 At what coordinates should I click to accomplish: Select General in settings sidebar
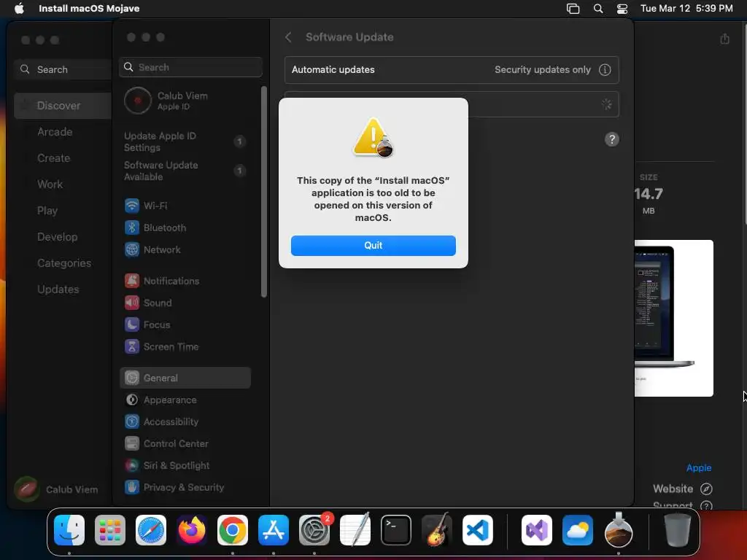(186, 378)
